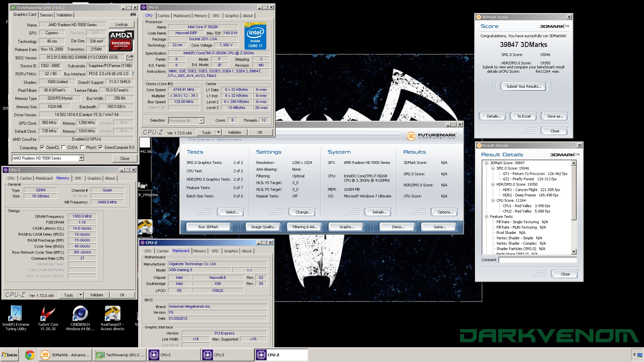
Task: Toggle the OpenCL checkbox
Action: (x=42, y=147)
